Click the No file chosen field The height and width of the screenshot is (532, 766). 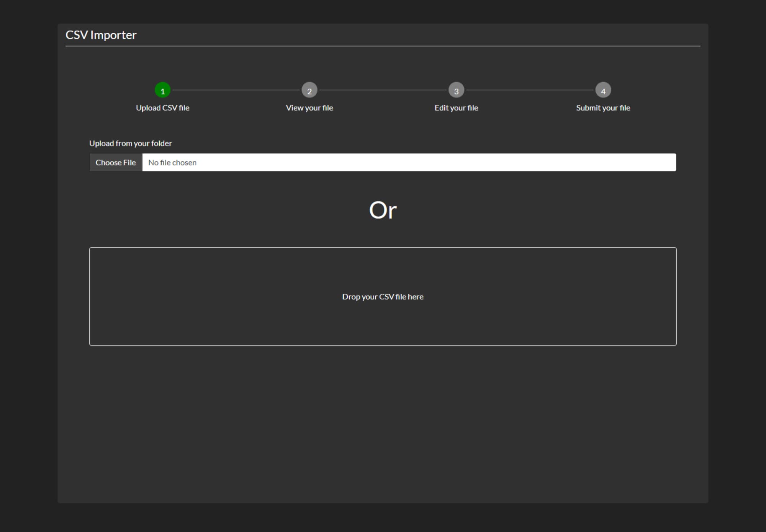pyautogui.click(x=409, y=162)
